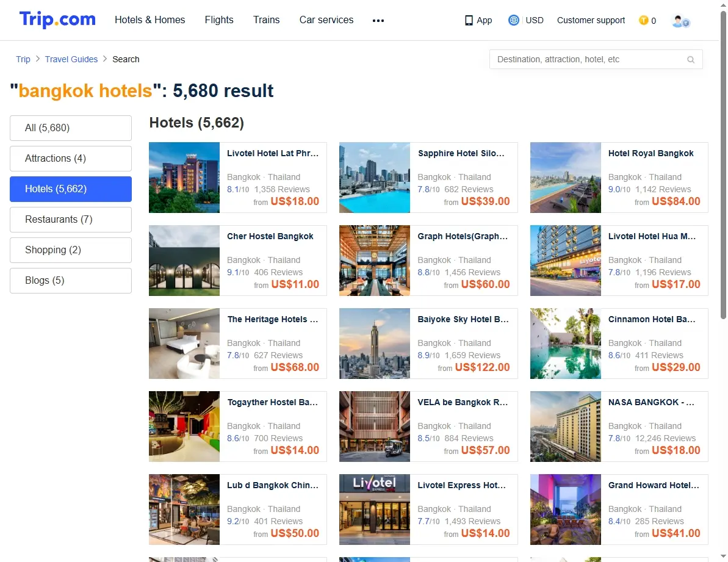
Task: Open Lub d Bangkok Chinatown photo
Action: [x=184, y=510]
